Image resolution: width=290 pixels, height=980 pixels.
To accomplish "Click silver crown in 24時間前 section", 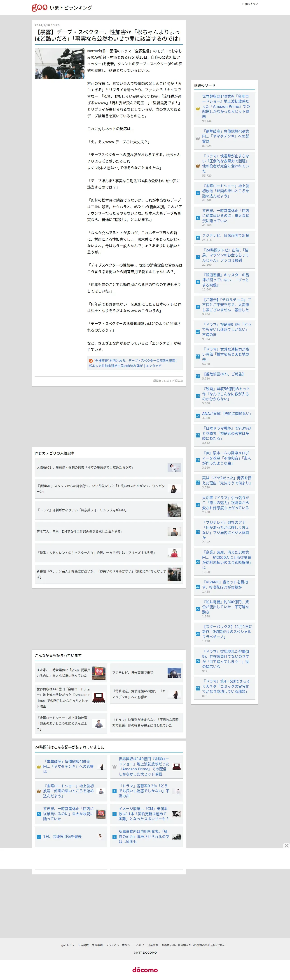I will [114, 767].
